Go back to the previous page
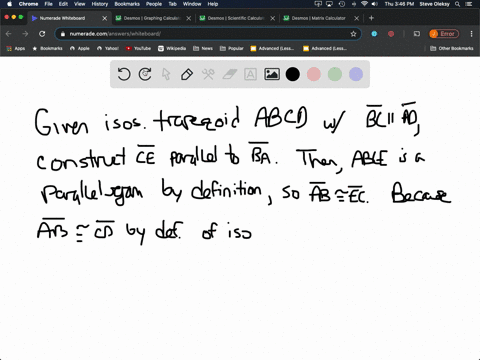This screenshot has height=360, width=480. tap(9, 34)
